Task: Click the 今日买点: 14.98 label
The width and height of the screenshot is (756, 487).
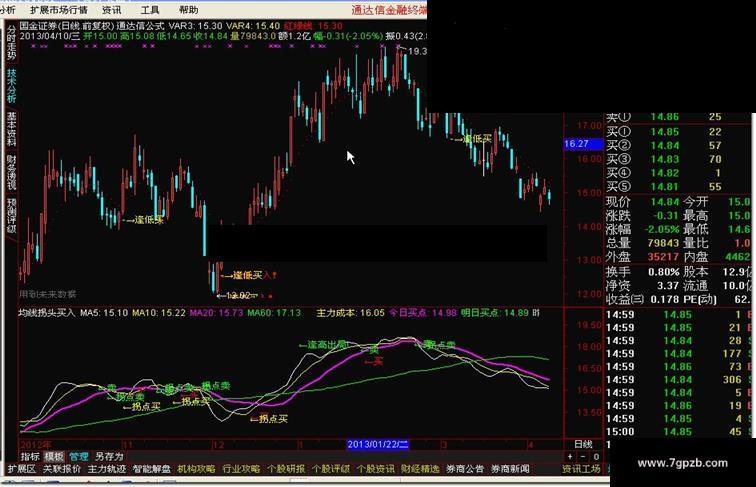Action: coord(423,313)
